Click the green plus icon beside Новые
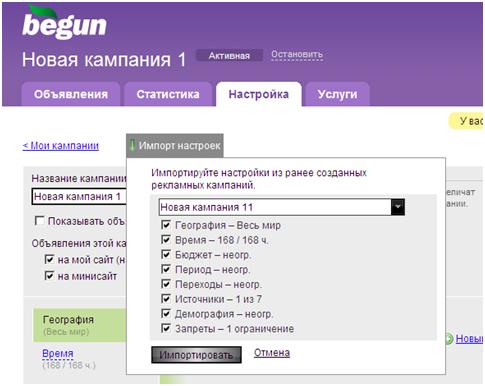The width and height of the screenshot is (485, 386). tap(449, 339)
